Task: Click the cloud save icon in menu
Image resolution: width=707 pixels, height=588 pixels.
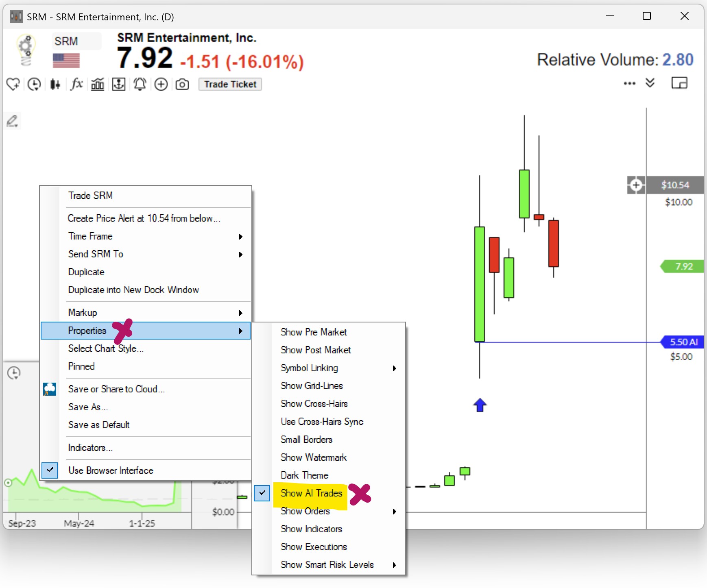Action: (50, 389)
